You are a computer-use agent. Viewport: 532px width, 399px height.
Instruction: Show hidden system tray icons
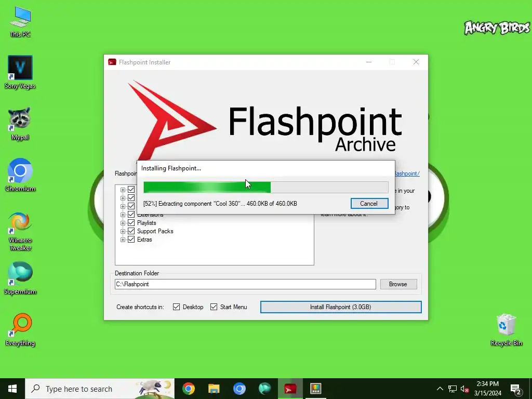440,389
